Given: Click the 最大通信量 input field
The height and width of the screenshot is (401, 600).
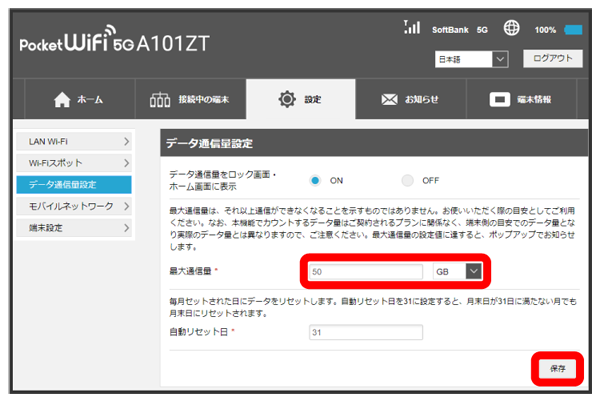Looking at the screenshot, I should [366, 271].
